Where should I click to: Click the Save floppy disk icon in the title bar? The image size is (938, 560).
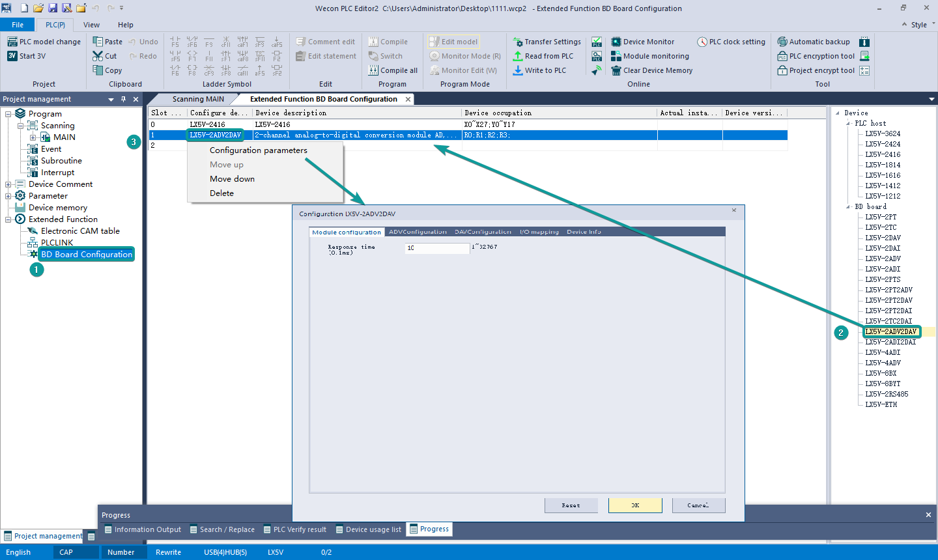point(53,8)
